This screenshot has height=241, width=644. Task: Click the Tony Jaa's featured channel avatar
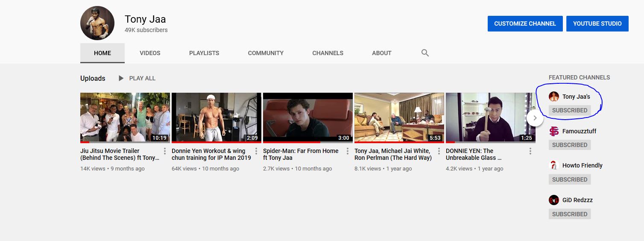[x=554, y=97]
